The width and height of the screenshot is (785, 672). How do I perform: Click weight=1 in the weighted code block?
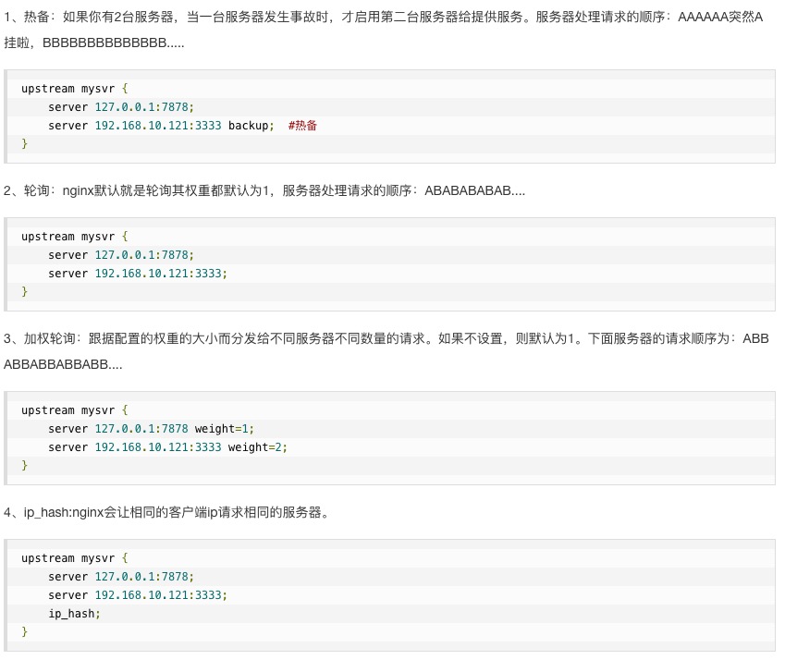pos(224,429)
